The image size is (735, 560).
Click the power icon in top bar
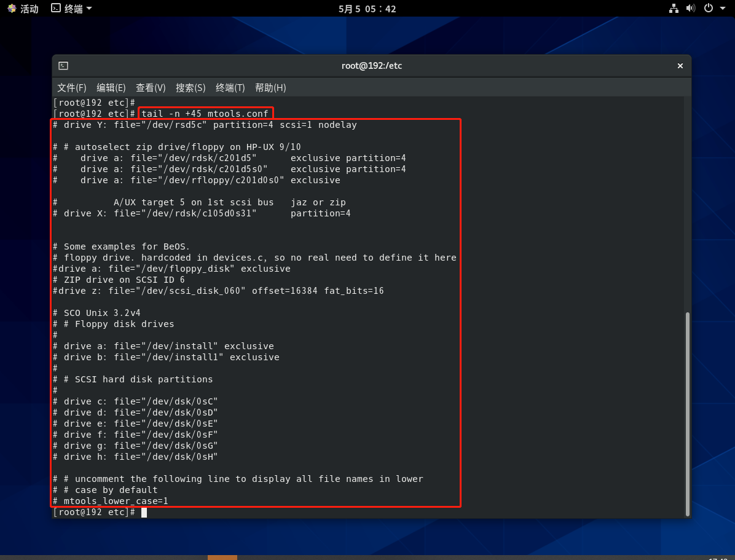708,9
